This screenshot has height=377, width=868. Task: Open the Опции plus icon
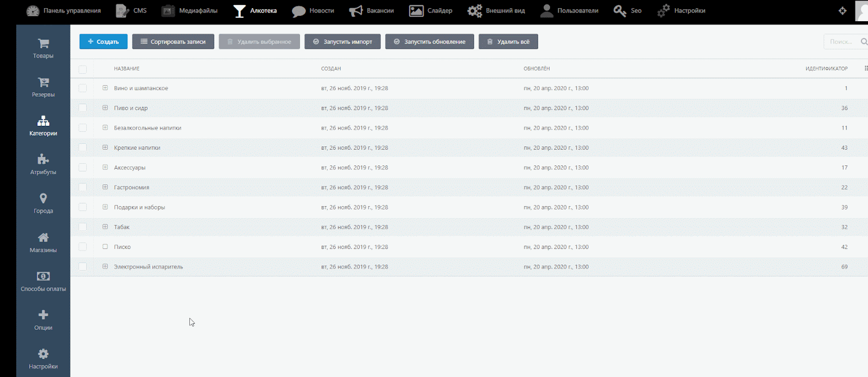pos(43,315)
